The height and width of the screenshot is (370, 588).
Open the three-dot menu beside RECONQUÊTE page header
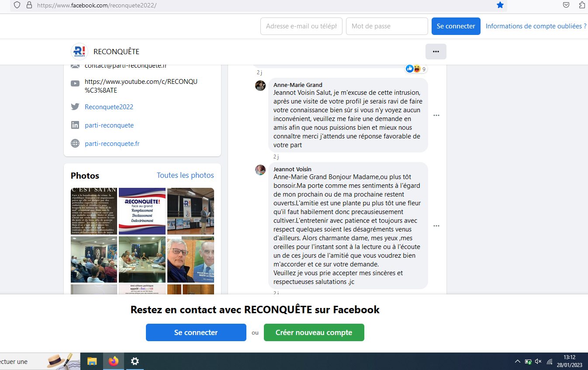[436, 52]
